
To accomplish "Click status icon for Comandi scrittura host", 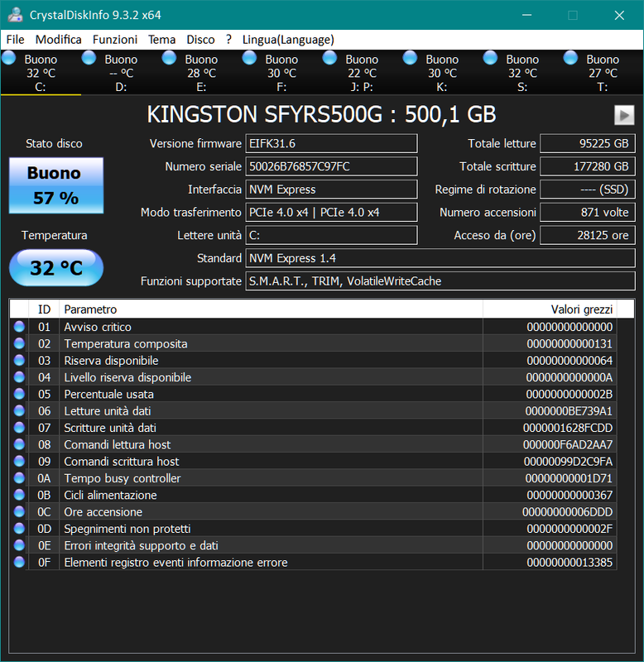I will click(x=19, y=462).
